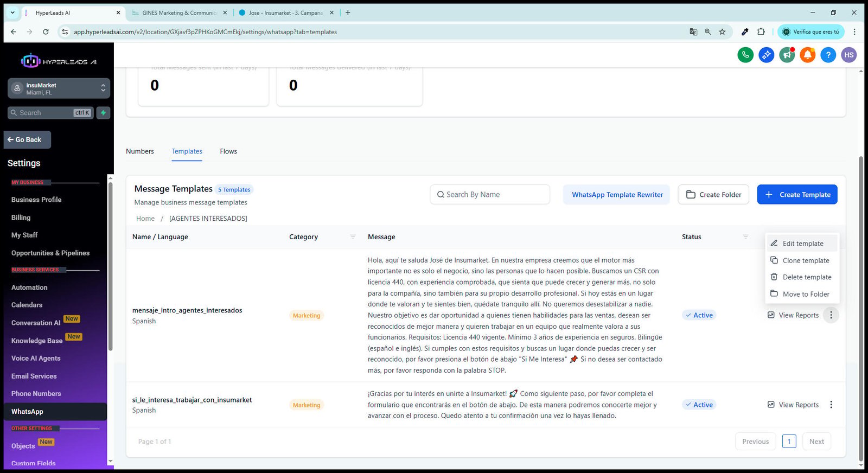Open WhatsApp Template Rewriter
868x473 pixels.
coord(617,195)
